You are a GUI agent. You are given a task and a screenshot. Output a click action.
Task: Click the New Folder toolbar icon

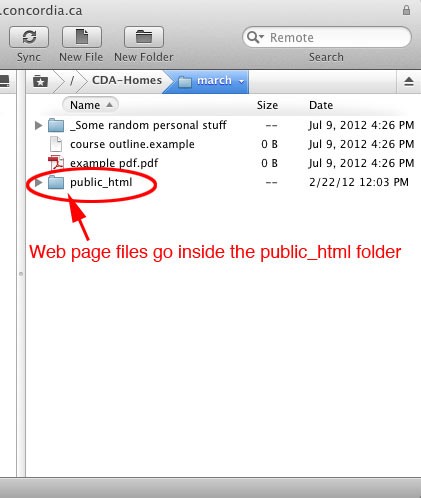tap(144, 37)
